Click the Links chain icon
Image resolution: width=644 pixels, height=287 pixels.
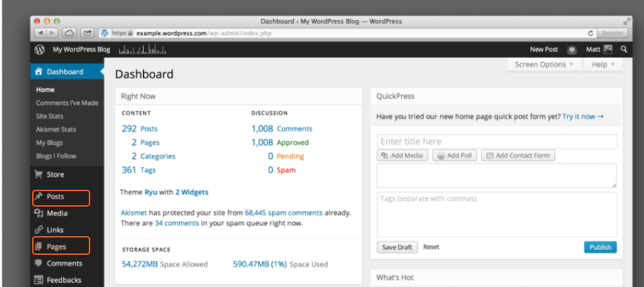click(39, 230)
